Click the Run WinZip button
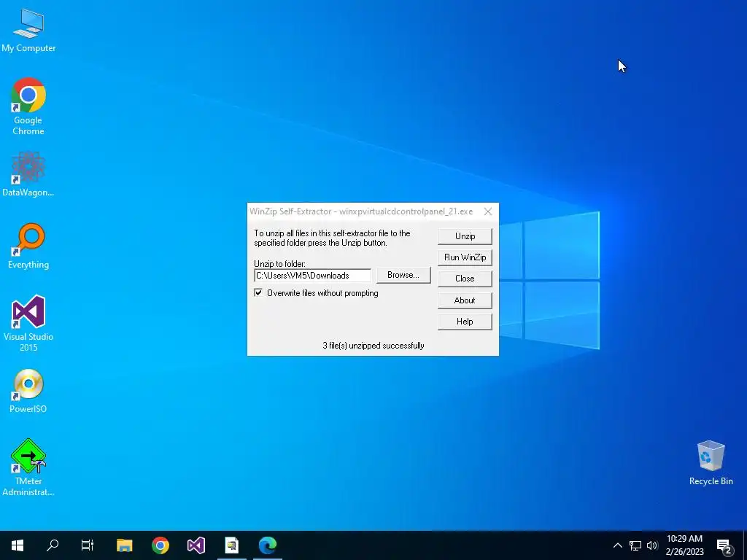Viewport: 747px width, 560px height. click(465, 257)
